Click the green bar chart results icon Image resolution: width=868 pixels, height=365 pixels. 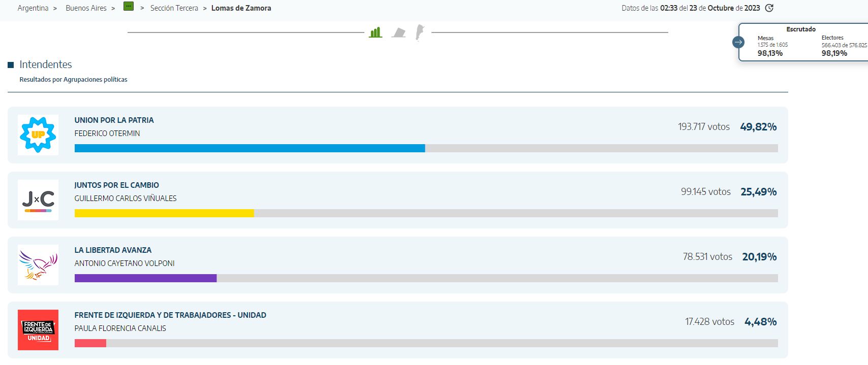pos(376,32)
